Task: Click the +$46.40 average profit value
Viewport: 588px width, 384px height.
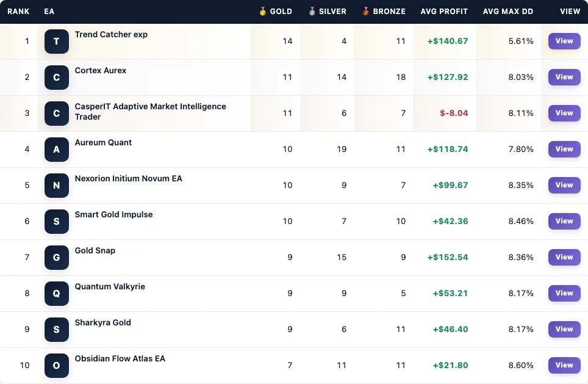Action: tap(450, 330)
